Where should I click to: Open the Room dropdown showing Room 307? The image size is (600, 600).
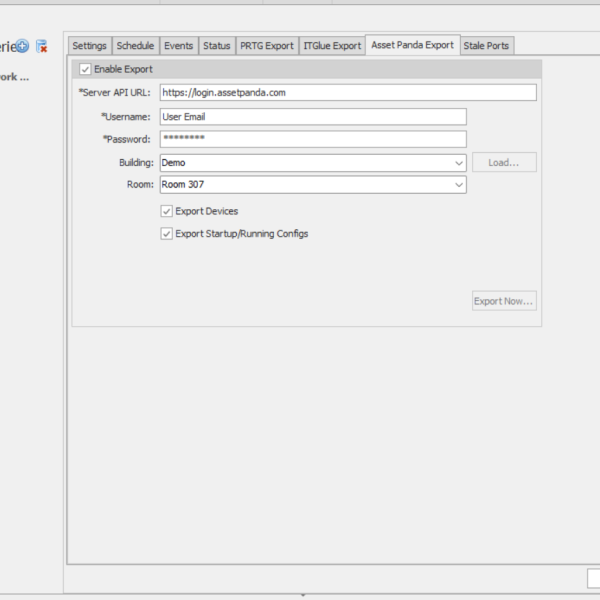[x=313, y=185]
